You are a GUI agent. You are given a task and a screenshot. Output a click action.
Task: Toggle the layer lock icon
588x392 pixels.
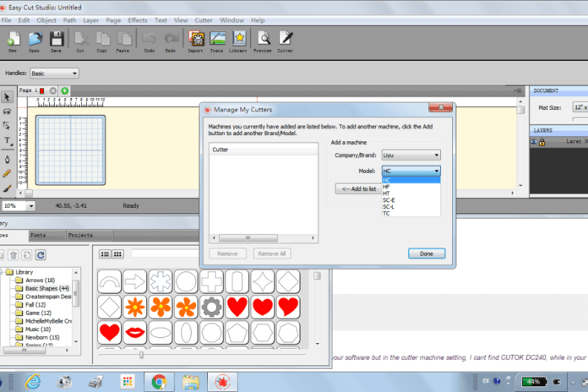point(542,142)
